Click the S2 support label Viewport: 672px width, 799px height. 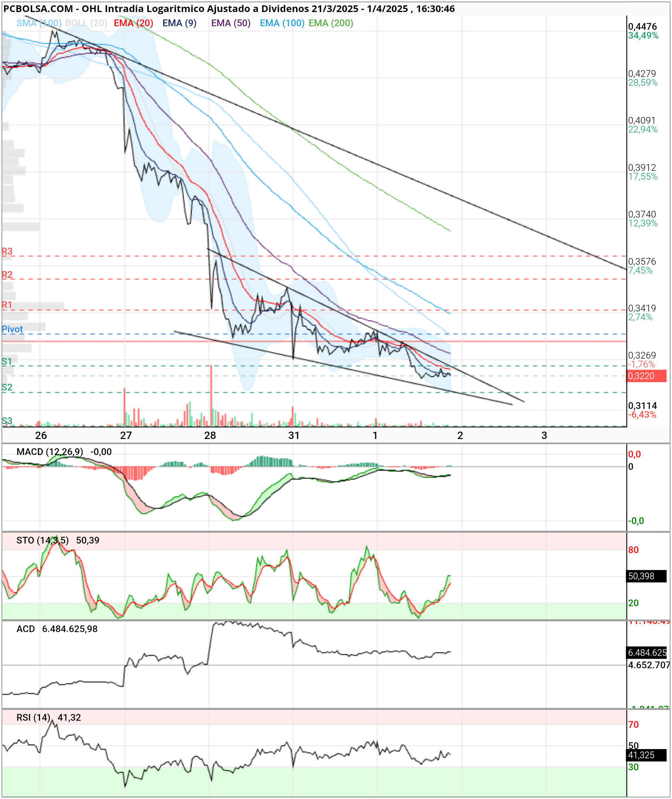7,387
